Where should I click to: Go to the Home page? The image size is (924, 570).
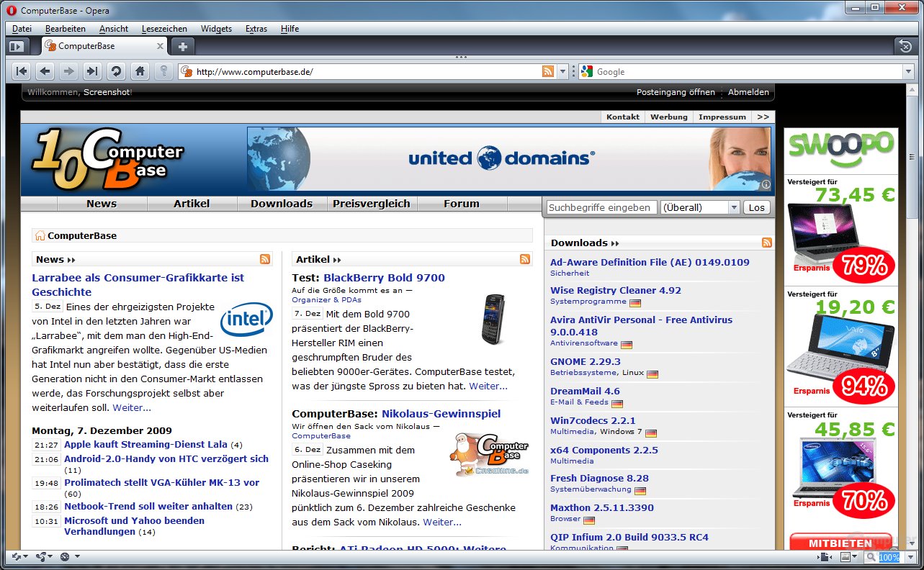[x=140, y=71]
